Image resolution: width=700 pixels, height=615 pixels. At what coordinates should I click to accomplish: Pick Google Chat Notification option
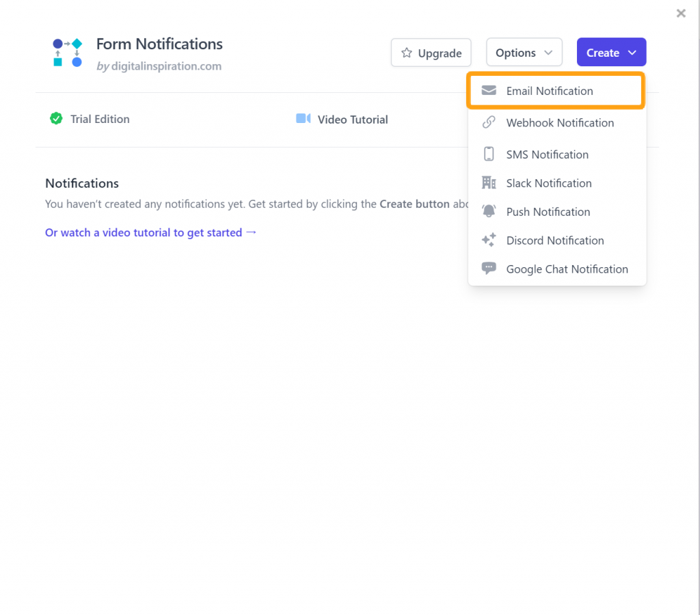[567, 269]
